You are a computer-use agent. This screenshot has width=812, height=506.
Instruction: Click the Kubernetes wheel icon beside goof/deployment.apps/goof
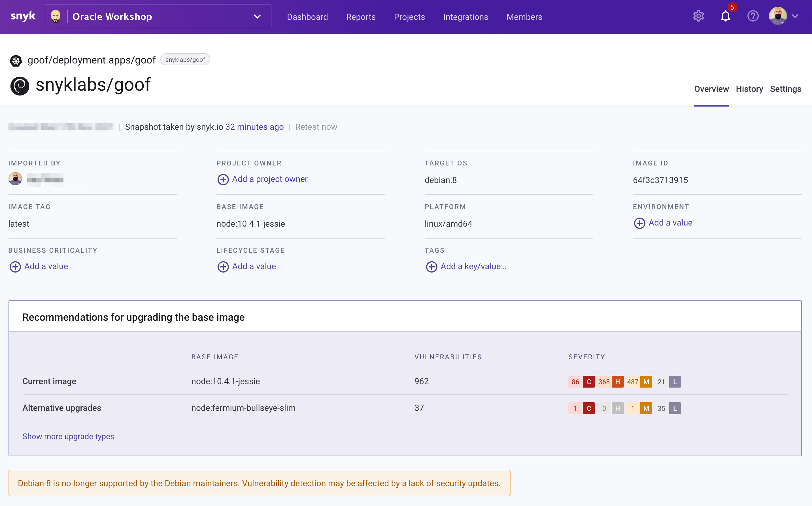point(16,61)
